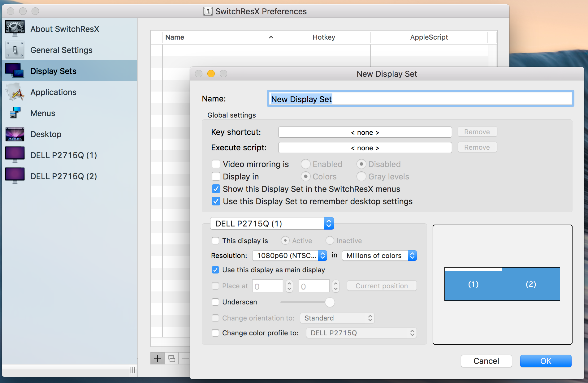The image size is (588, 383).
Task: Sort by the Name column header
Action: click(219, 37)
